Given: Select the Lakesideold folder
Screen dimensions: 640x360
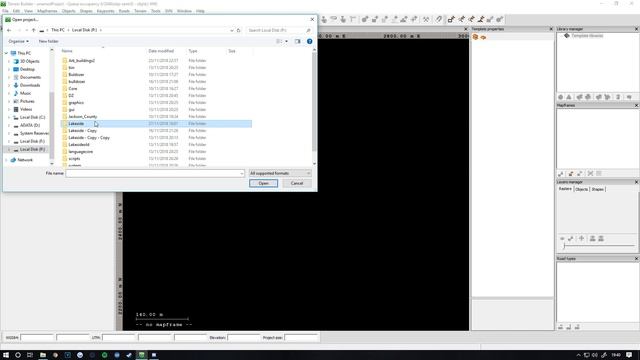Looking at the screenshot, I should click(x=79, y=144).
